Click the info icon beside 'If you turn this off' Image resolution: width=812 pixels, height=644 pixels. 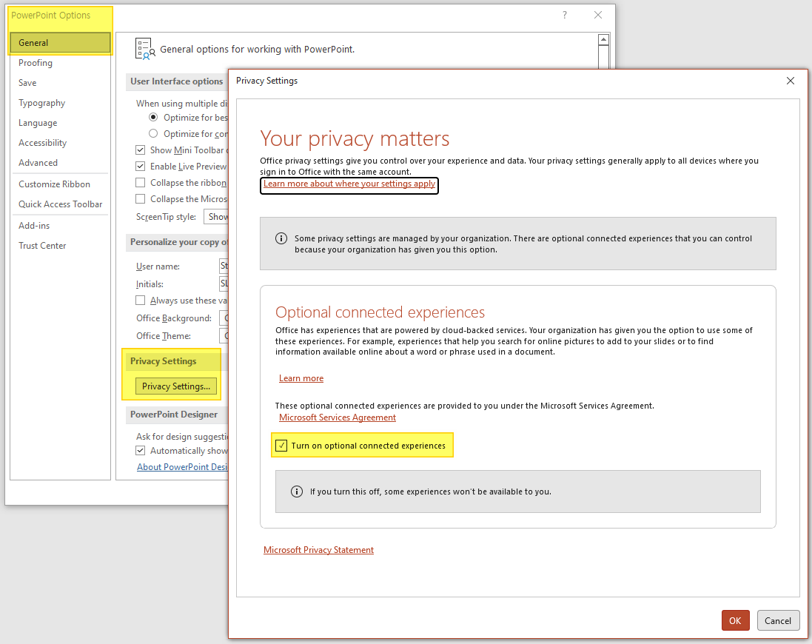click(x=297, y=492)
